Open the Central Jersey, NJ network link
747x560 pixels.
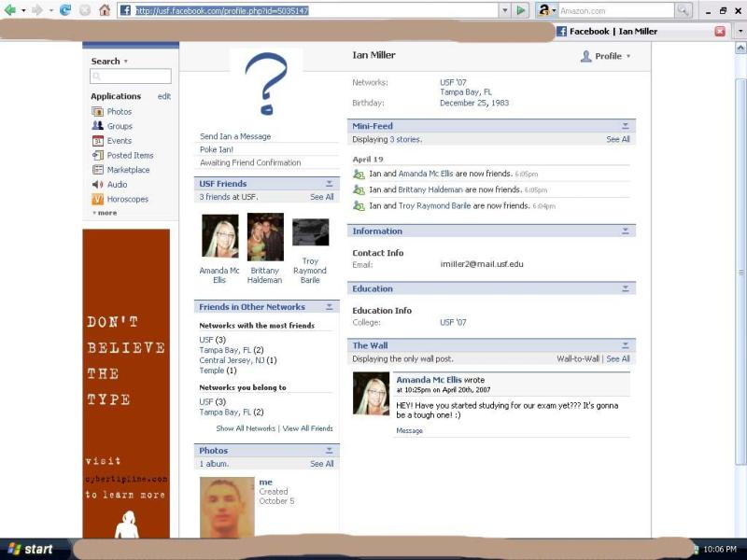[232, 360]
